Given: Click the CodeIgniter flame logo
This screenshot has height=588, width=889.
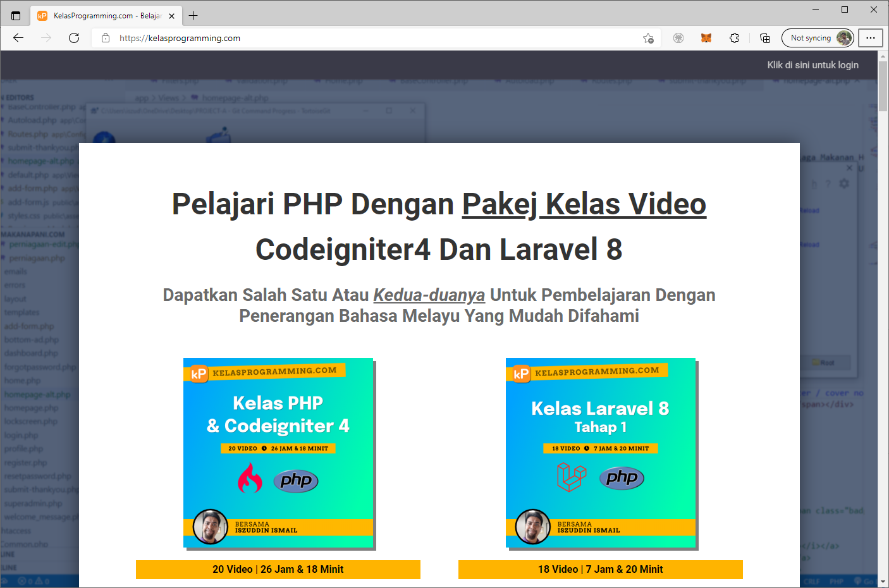Looking at the screenshot, I should tap(250, 478).
